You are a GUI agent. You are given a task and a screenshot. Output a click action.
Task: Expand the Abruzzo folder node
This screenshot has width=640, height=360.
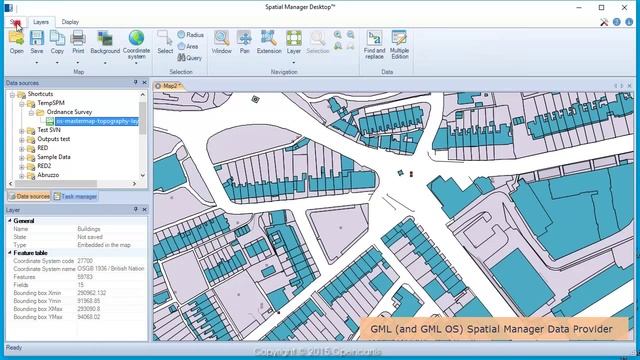point(22,176)
